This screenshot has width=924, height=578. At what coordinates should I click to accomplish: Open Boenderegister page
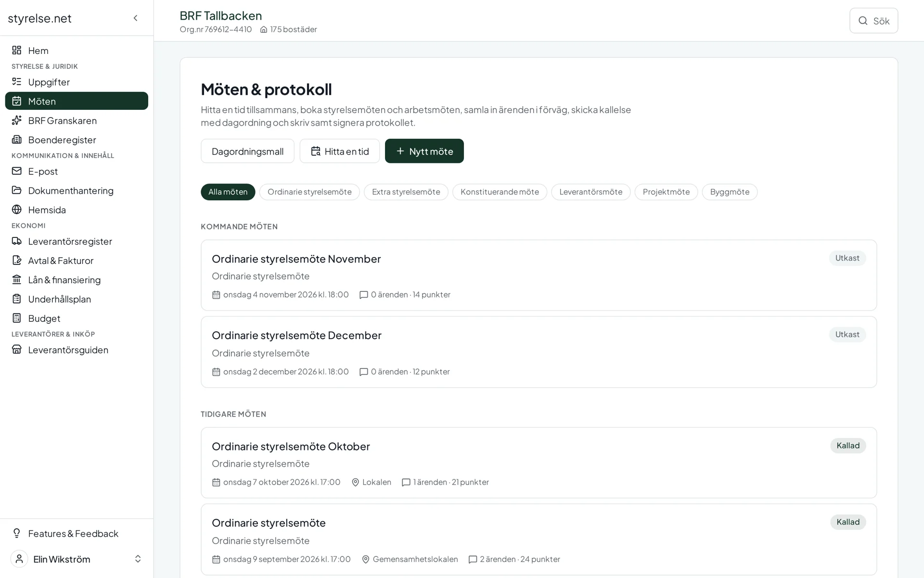pyautogui.click(x=77, y=139)
